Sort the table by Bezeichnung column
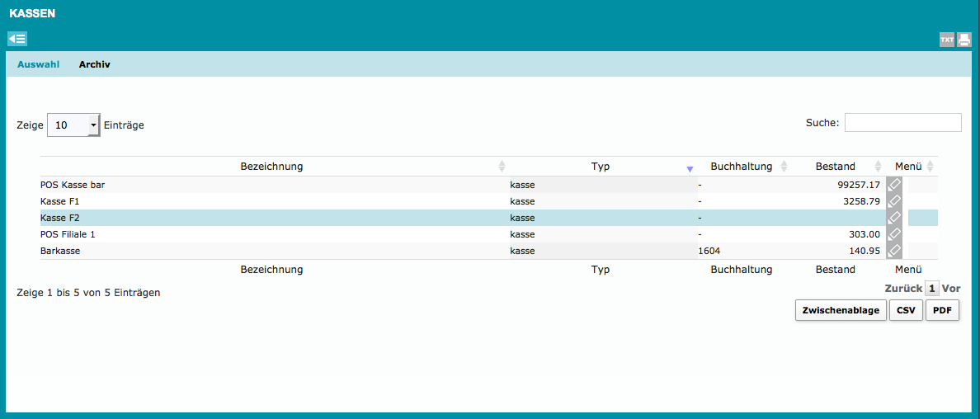Screen dimensions: 980x419 click(x=271, y=167)
